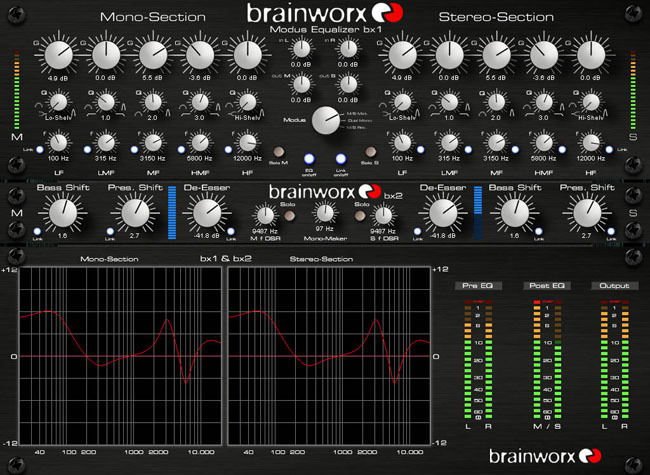
Task: Click the Mono-Section LMF Q knob set to 1.0
Action: point(106,102)
